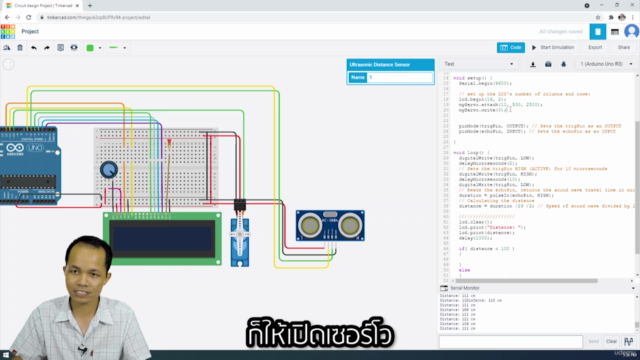Image resolution: width=640 pixels, height=360 pixels.
Task: Click the rotate component tool
Action: (x=7, y=48)
